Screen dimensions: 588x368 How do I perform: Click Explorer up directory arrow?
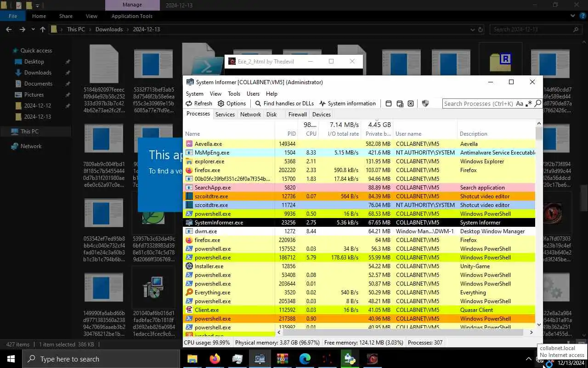click(x=42, y=29)
